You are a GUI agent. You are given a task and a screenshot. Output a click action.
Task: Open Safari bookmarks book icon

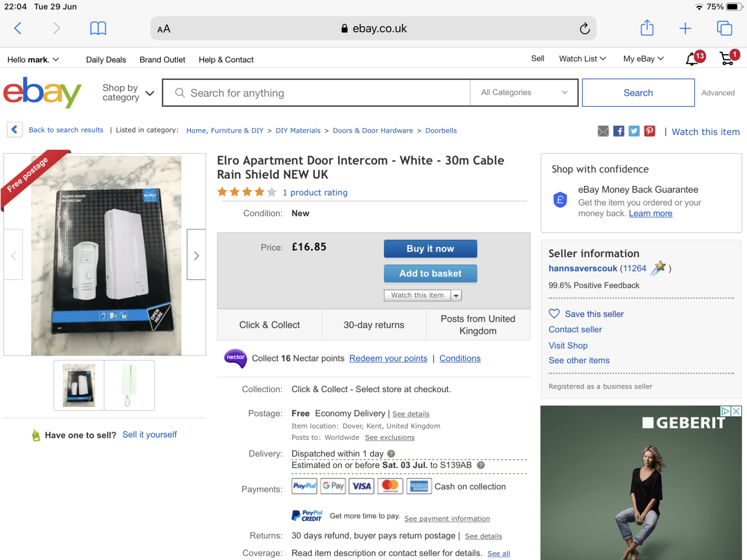tap(98, 28)
